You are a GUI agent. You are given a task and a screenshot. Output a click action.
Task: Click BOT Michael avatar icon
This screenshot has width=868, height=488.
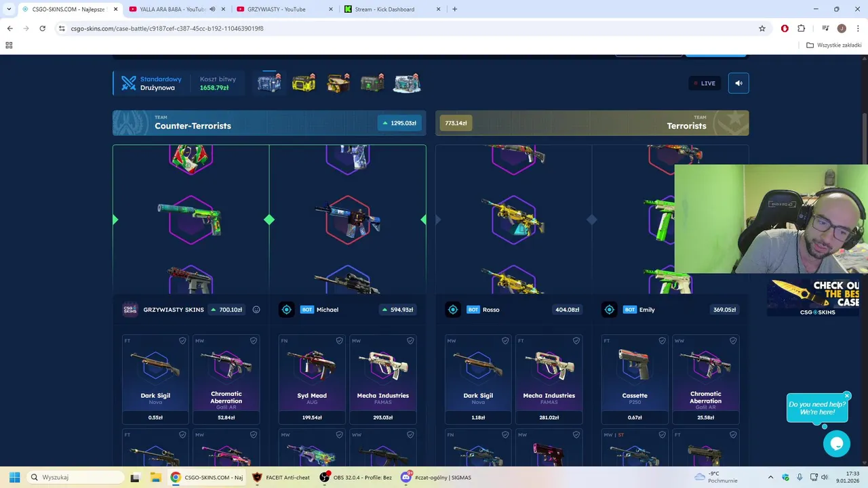click(286, 310)
